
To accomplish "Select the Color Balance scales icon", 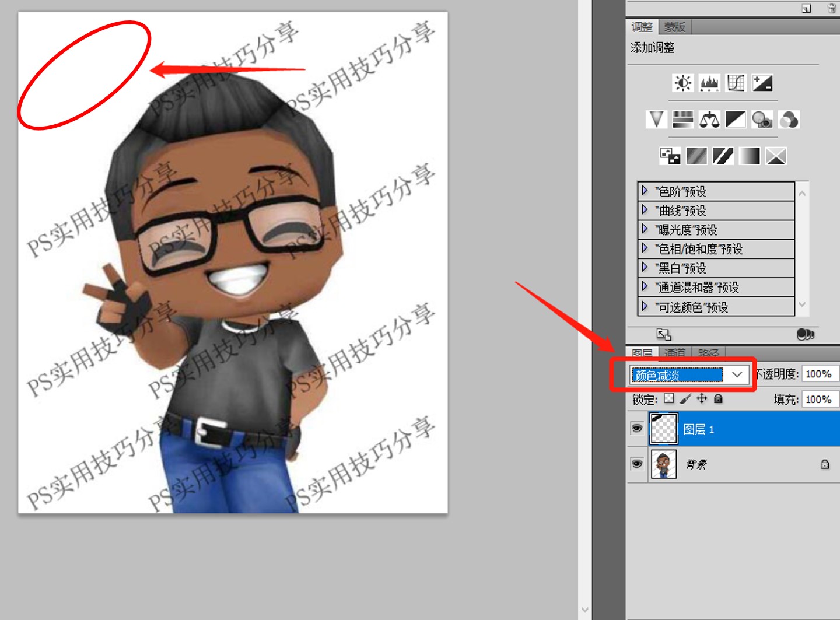I will click(x=709, y=120).
